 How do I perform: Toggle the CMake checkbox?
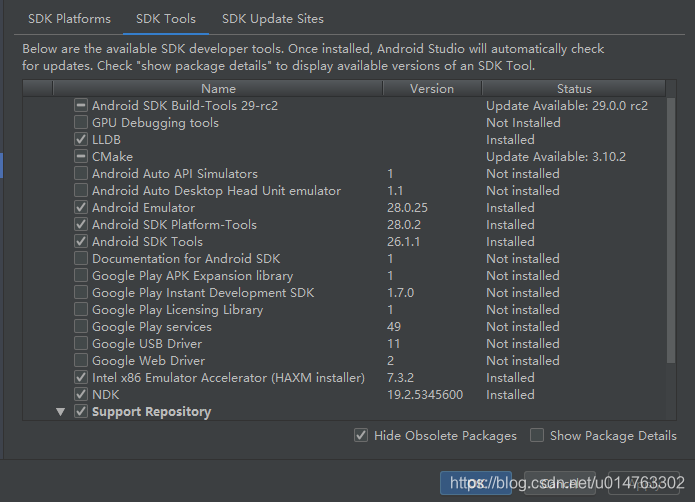(81, 156)
